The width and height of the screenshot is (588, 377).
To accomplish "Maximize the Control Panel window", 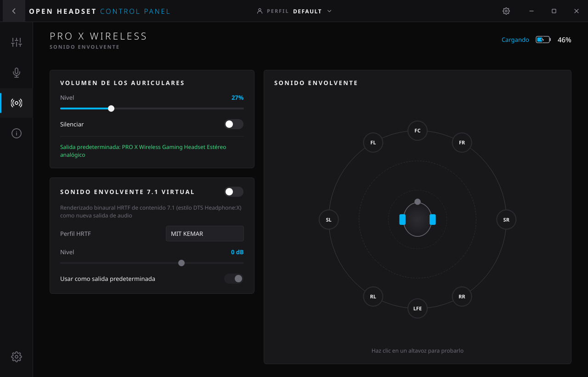I will point(554,11).
